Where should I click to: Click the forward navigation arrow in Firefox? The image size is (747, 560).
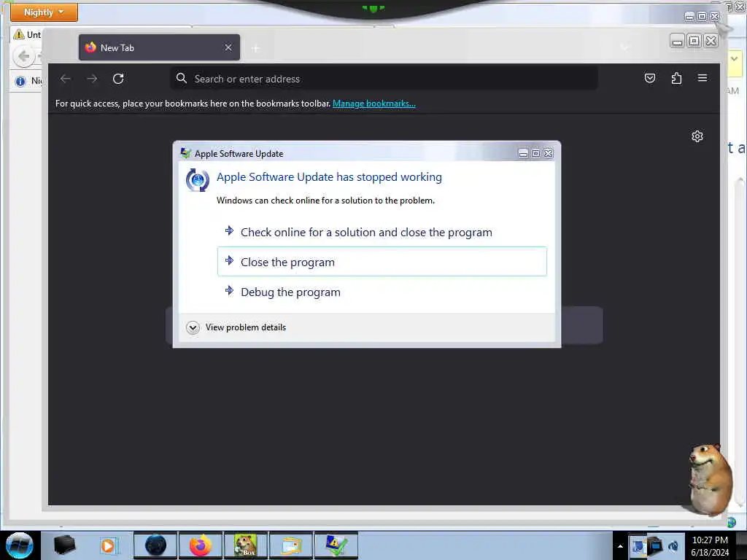click(92, 79)
